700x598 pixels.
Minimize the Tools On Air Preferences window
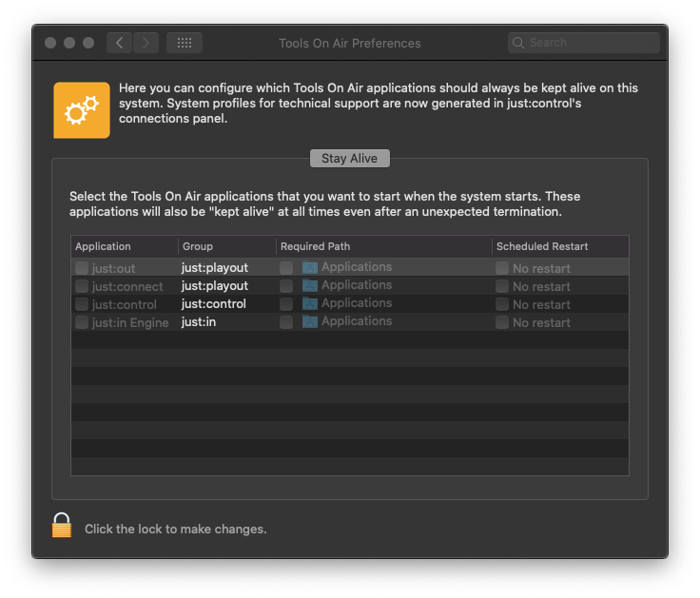tap(69, 43)
